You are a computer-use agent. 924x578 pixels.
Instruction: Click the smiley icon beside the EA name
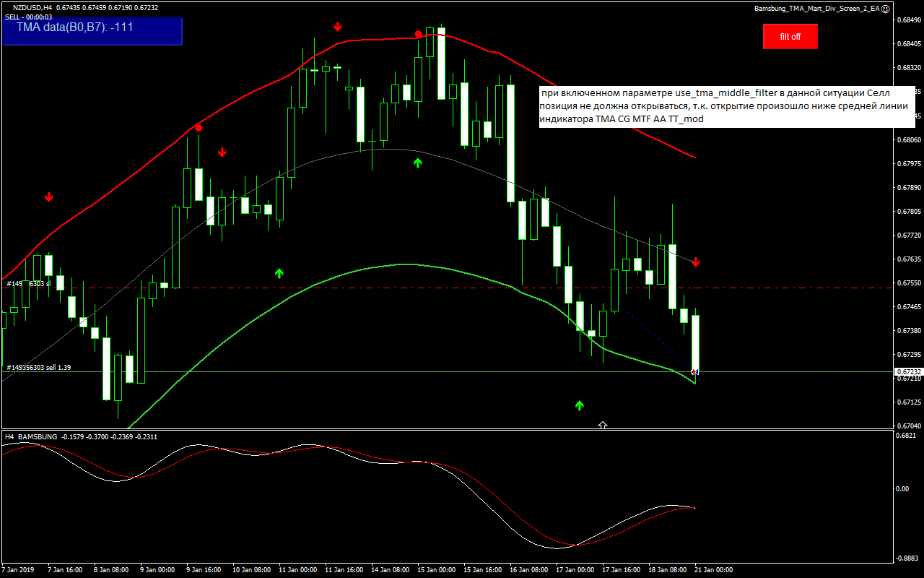[885, 8]
